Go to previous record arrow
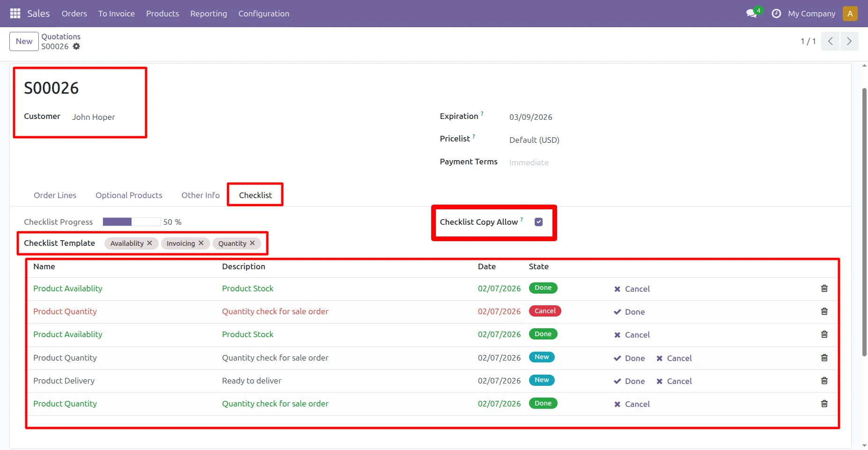 pyautogui.click(x=830, y=41)
